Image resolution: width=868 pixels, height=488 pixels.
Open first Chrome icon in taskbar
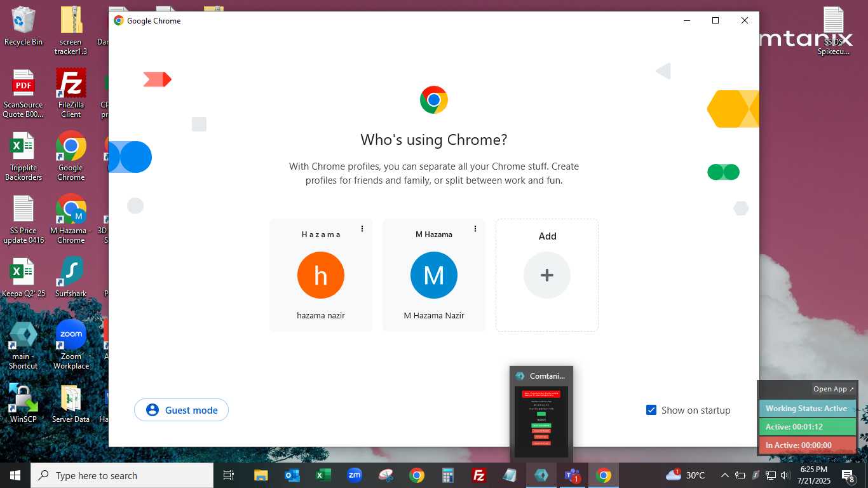417,475
